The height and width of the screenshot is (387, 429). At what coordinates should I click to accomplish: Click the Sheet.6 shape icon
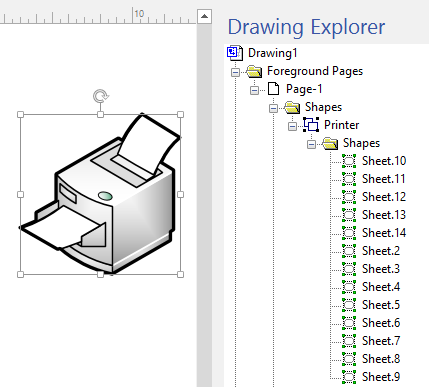click(x=349, y=323)
